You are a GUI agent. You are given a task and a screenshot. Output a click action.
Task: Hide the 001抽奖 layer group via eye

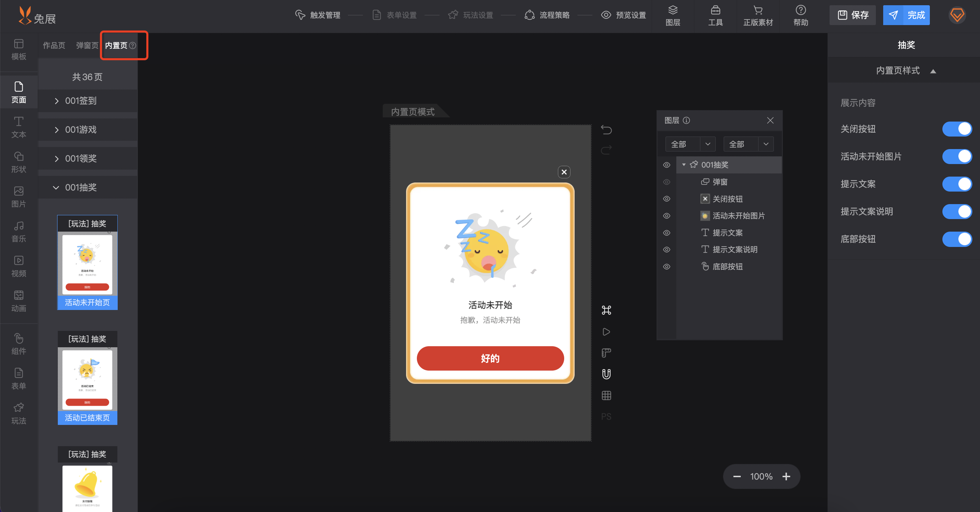(x=667, y=165)
